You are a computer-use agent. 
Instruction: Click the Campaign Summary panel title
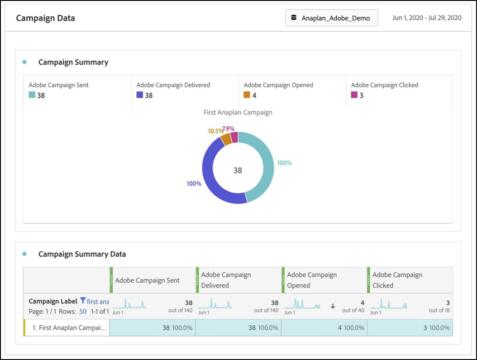point(73,62)
